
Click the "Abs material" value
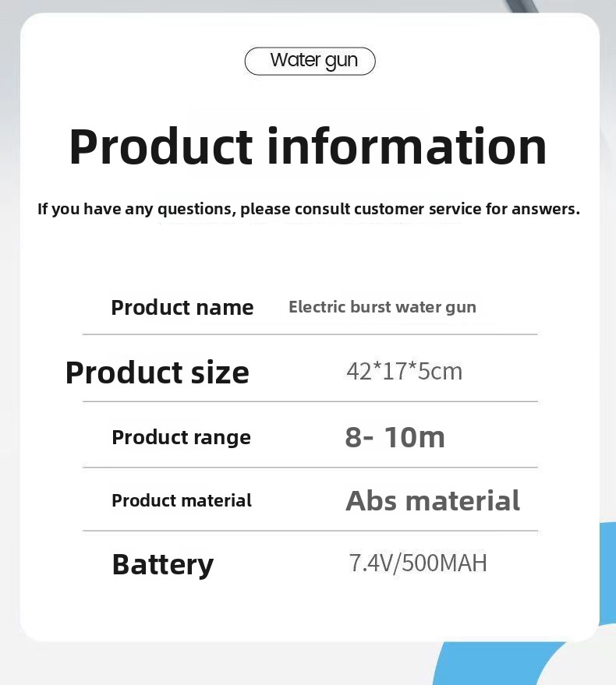(433, 500)
